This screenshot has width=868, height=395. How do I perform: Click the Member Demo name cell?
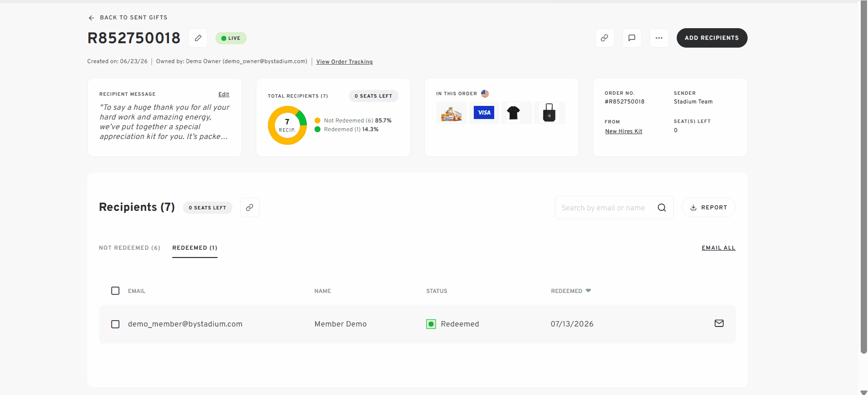(340, 324)
